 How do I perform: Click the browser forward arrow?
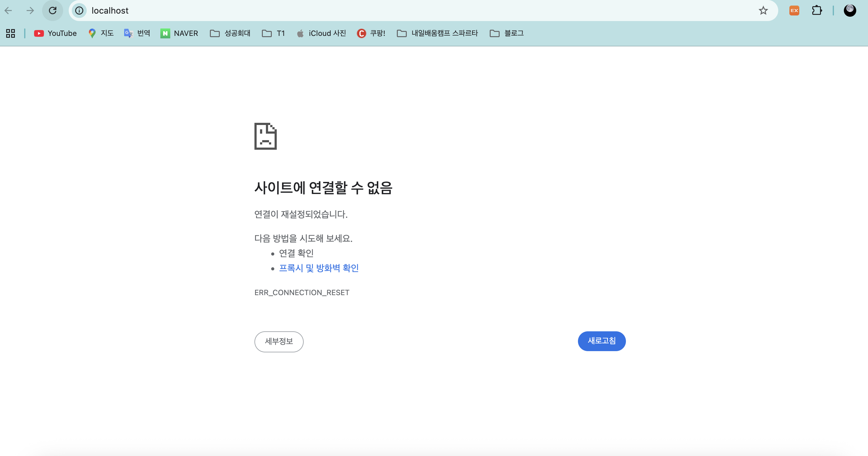coord(30,11)
